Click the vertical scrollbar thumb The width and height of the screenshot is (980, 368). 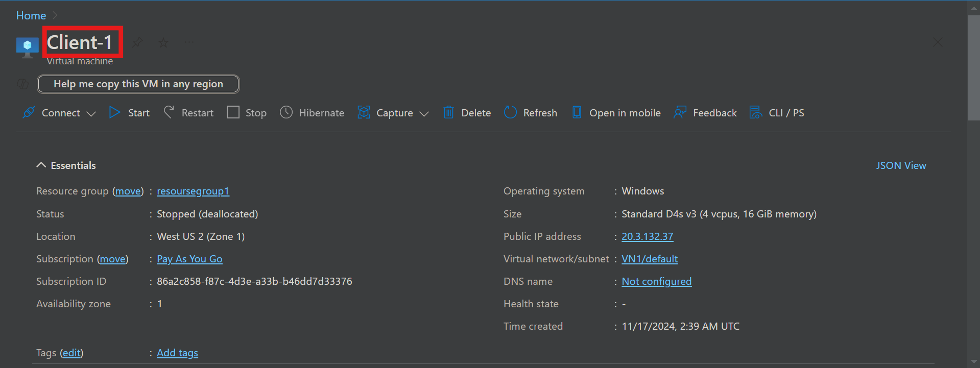[973, 68]
